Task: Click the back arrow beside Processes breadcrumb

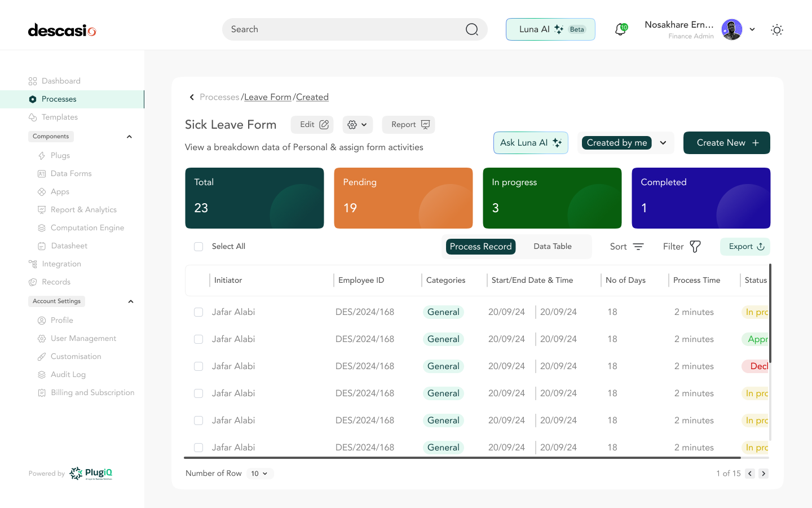Action: pyautogui.click(x=192, y=97)
